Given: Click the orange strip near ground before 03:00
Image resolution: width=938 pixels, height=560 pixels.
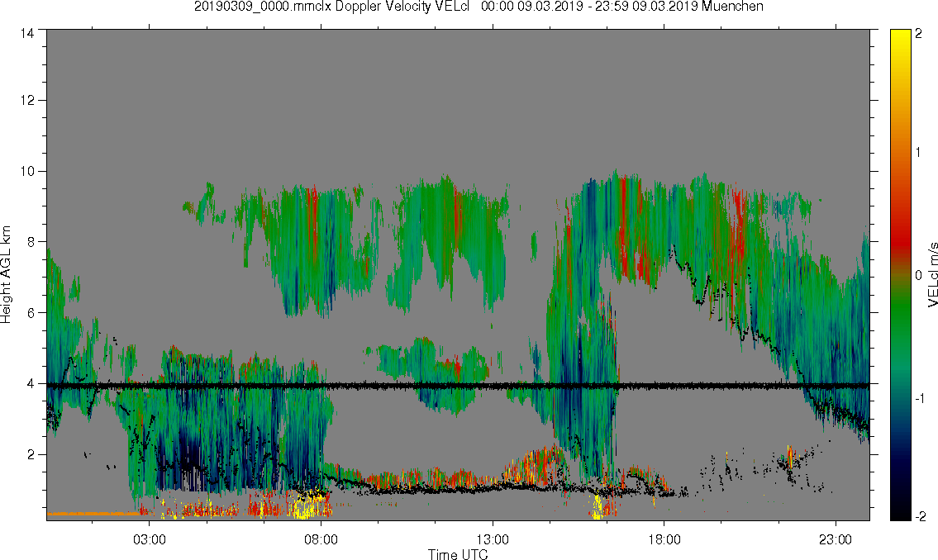Looking at the screenshot, I should 93,514.
